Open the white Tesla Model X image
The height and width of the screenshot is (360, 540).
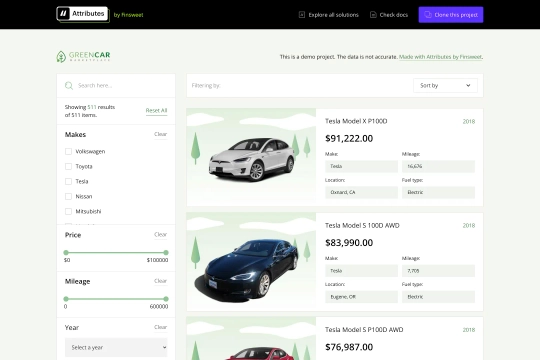pyautogui.click(x=251, y=157)
